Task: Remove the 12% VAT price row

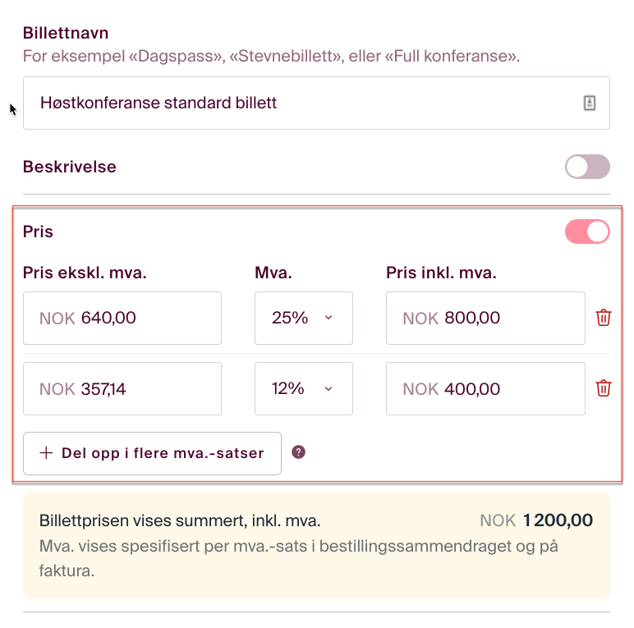Action: tap(603, 388)
